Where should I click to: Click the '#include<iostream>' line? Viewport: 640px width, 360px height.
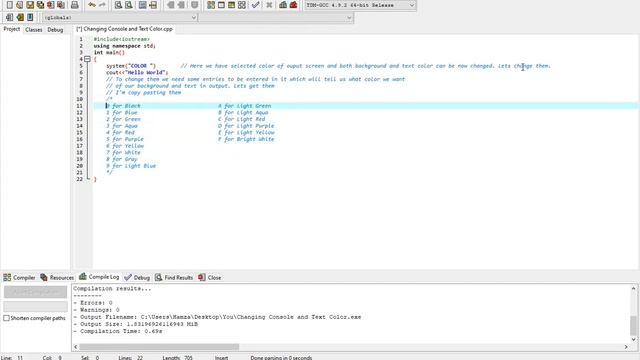(122, 39)
